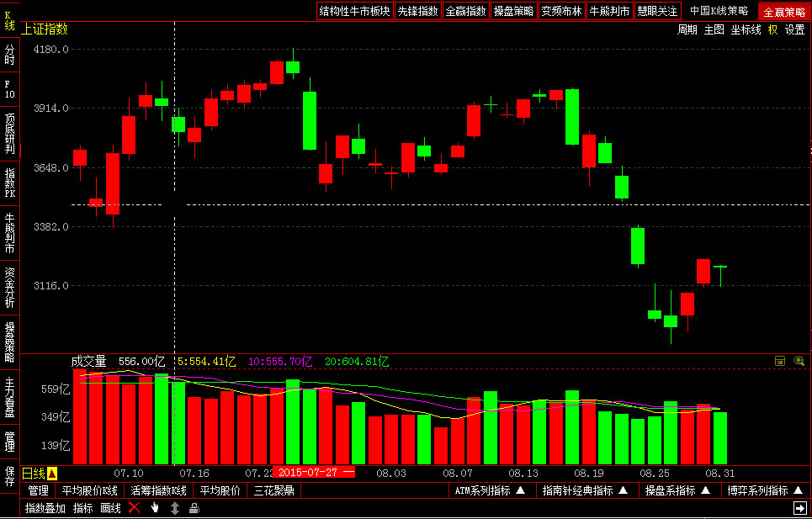Click the calculator icon in volume panel header

click(780, 361)
